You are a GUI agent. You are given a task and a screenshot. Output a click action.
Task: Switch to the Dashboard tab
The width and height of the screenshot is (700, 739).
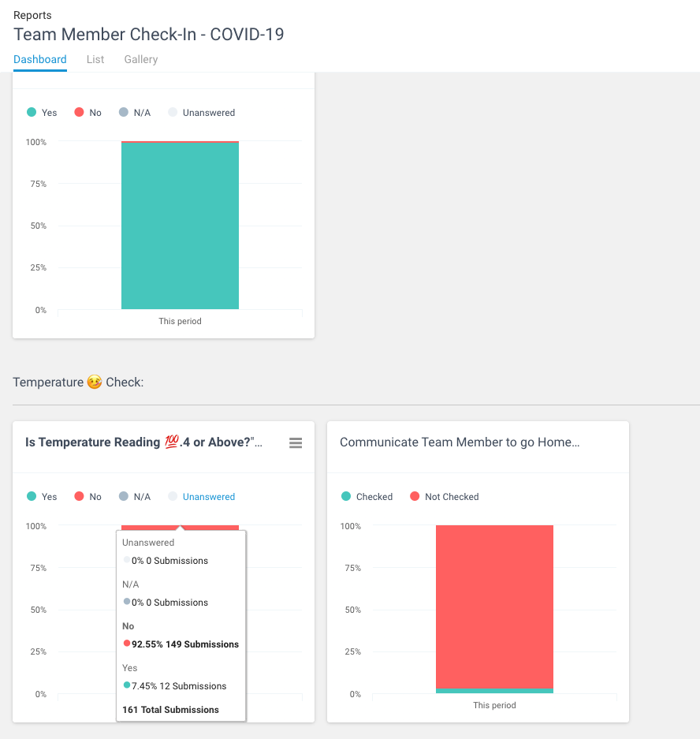click(40, 59)
